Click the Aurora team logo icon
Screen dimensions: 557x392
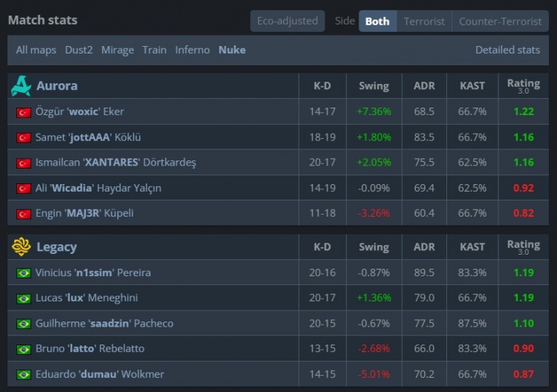click(x=21, y=86)
